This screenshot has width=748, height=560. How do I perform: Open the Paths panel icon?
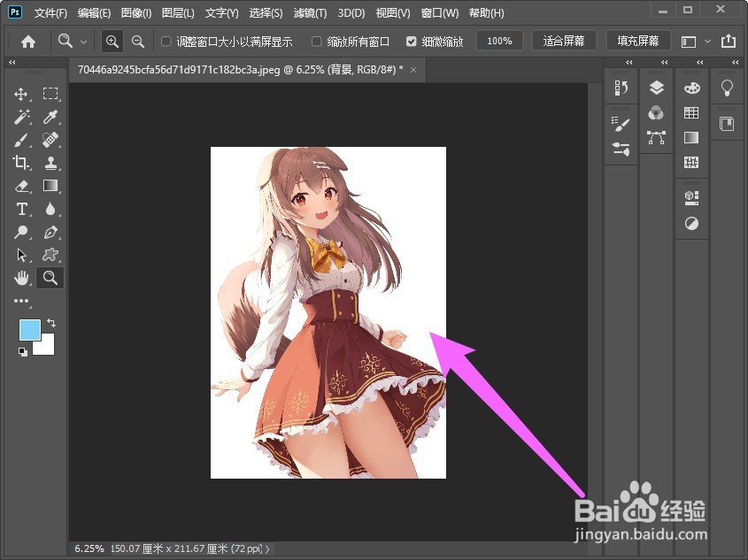(x=657, y=138)
